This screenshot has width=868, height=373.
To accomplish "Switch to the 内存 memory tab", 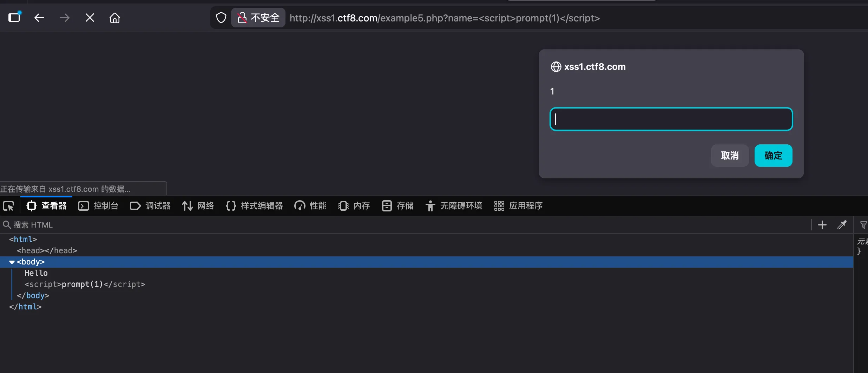I will point(354,206).
